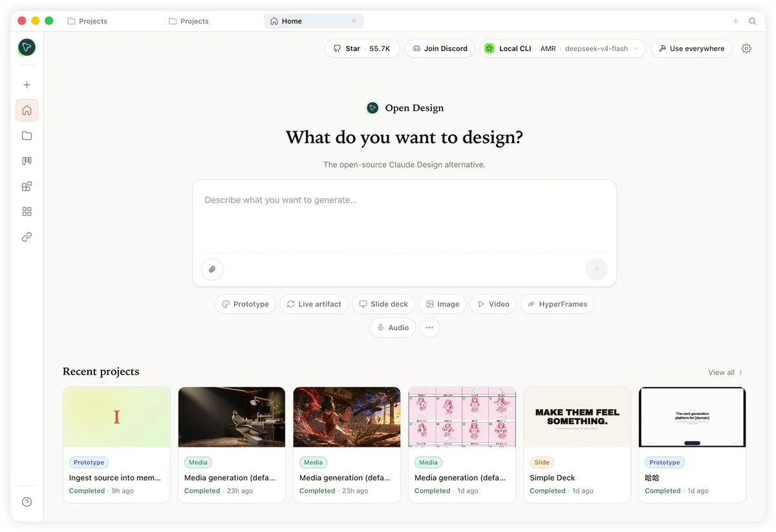Click the GitHub Star 55.7K button

(x=362, y=48)
